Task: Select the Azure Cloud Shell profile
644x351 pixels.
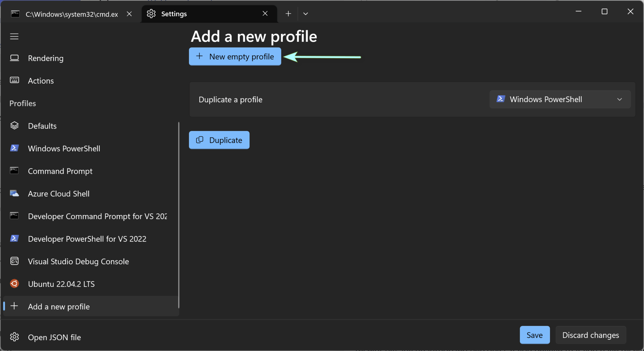Action: [x=58, y=194]
